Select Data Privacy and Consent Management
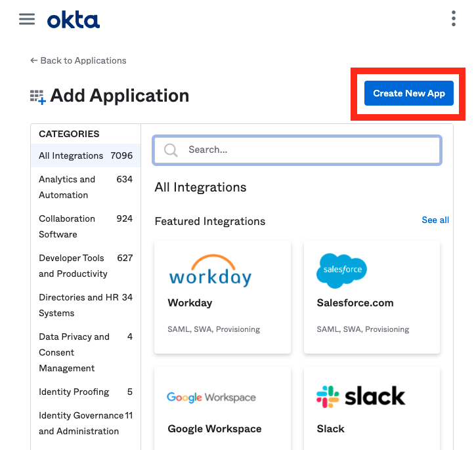This screenshot has width=476, height=450. point(85,352)
